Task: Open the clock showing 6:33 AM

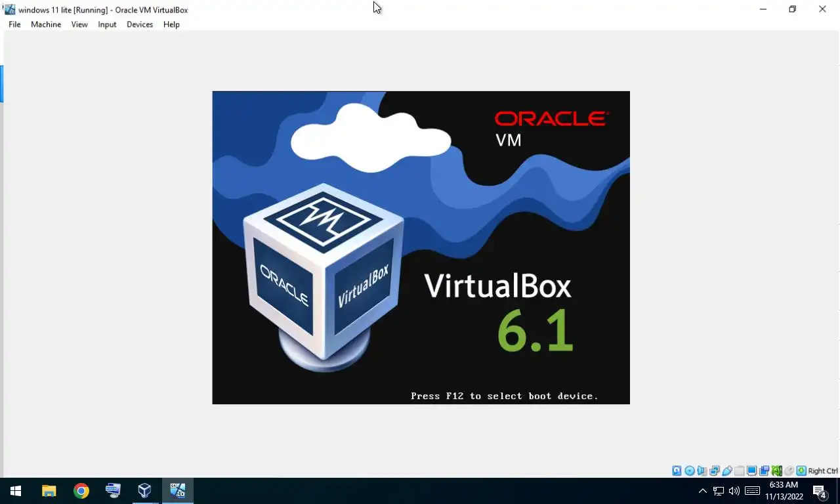Action: [x=784, y=491]
